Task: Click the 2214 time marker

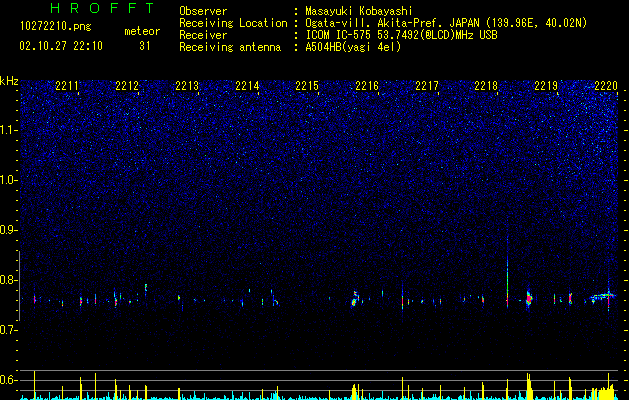Action: click(247, 86)
